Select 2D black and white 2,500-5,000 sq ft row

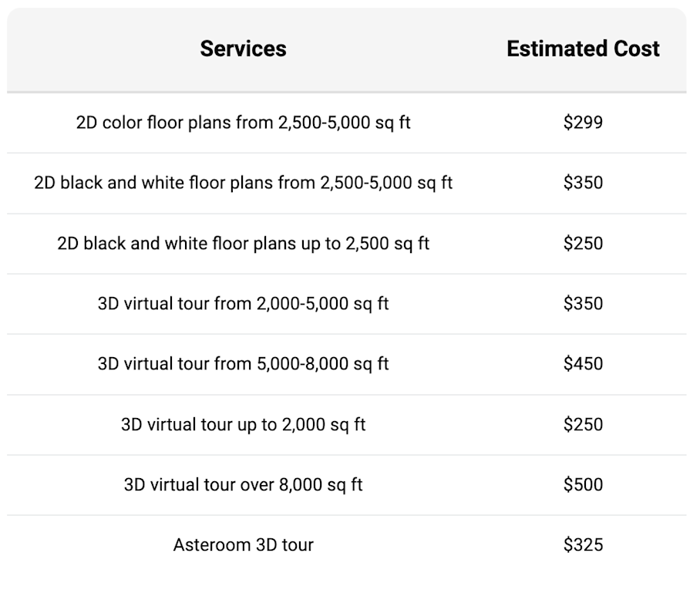(x=243, y=183)
